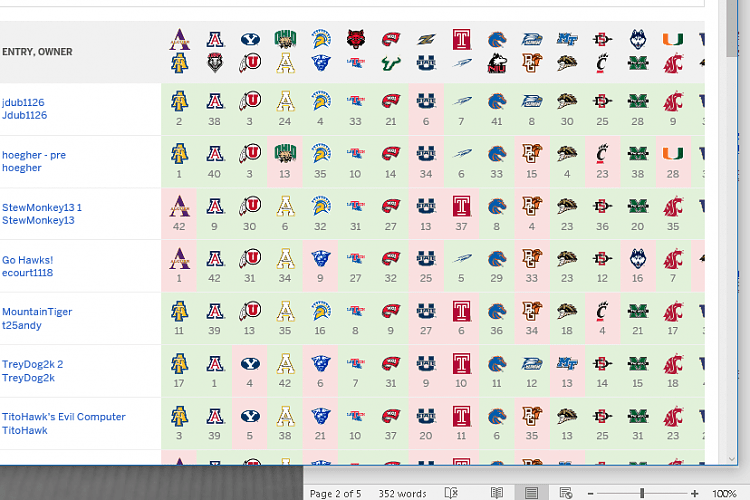Click the Page 2 of 5 indicator

tap(335, 493)
